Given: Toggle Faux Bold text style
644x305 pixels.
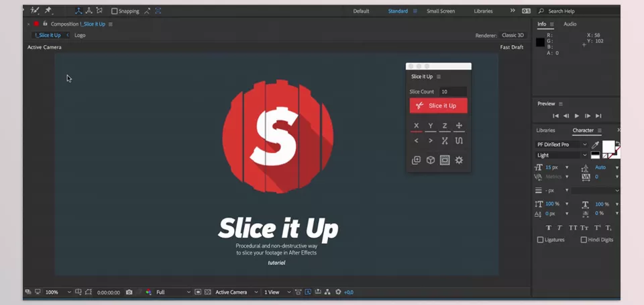Looking at the screenshot, I should click(548, 227).
